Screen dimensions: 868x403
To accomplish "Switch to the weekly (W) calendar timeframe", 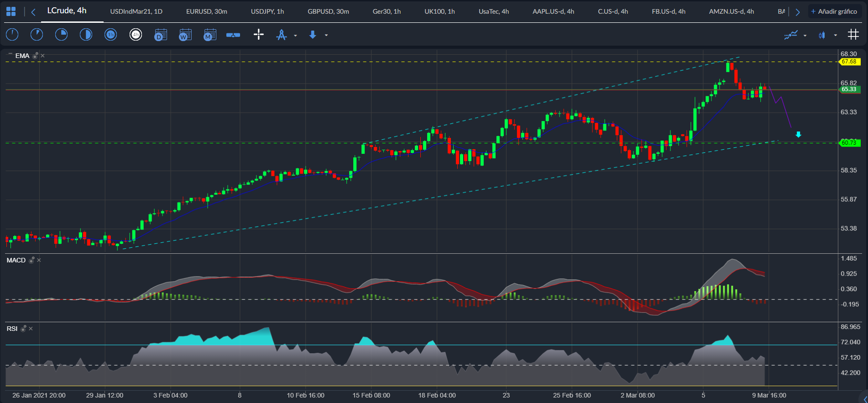I will [185, 35].
